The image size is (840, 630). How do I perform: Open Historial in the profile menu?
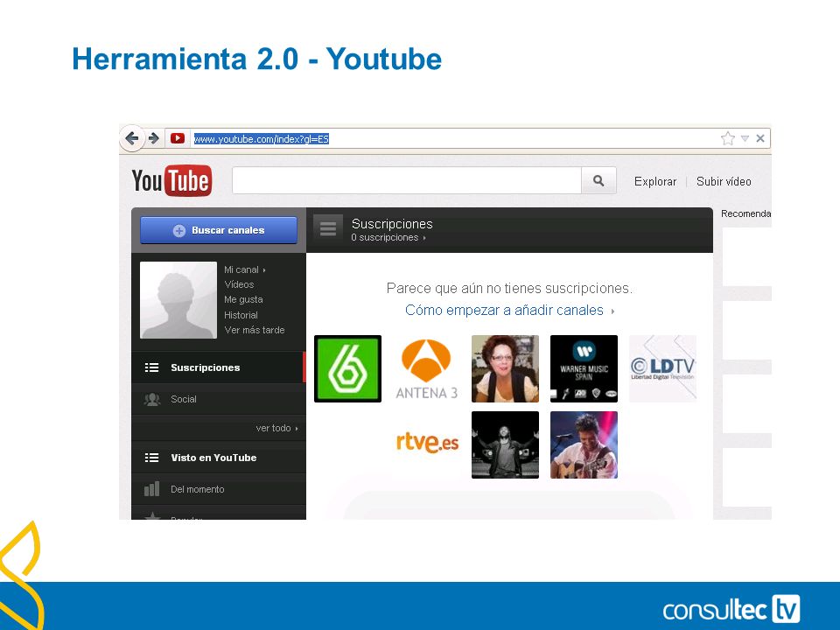point(241,315)
